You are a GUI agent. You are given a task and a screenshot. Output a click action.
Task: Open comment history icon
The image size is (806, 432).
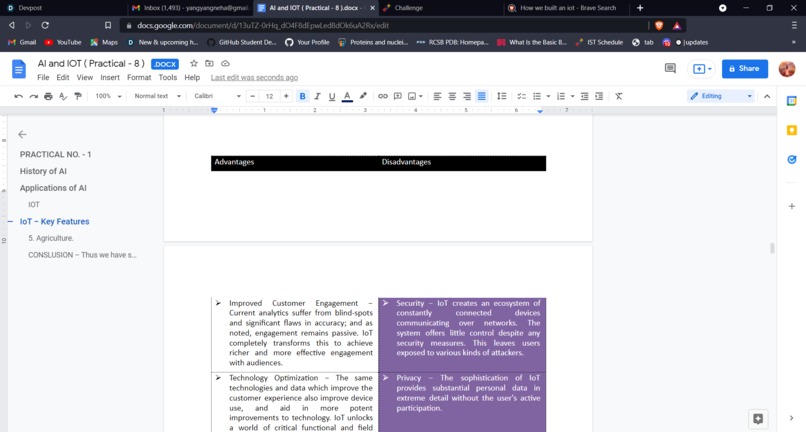670,68
